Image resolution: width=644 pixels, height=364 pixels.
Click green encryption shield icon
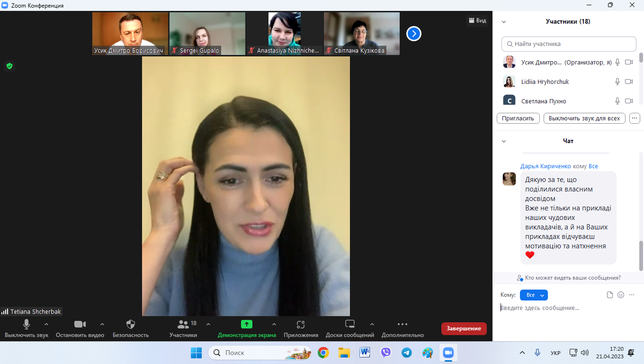click(9, 66)
